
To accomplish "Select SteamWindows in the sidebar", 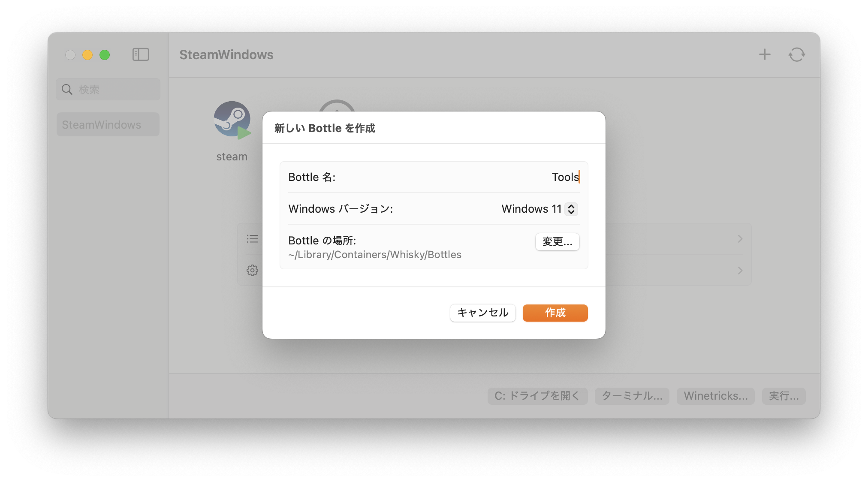I will click(x=108, y=125).
